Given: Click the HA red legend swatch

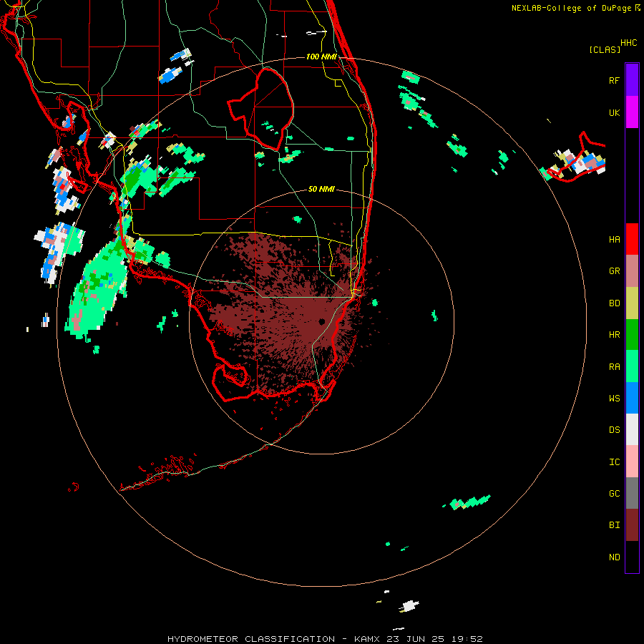Looking at the screenshot, I should (x=632, y=239).
